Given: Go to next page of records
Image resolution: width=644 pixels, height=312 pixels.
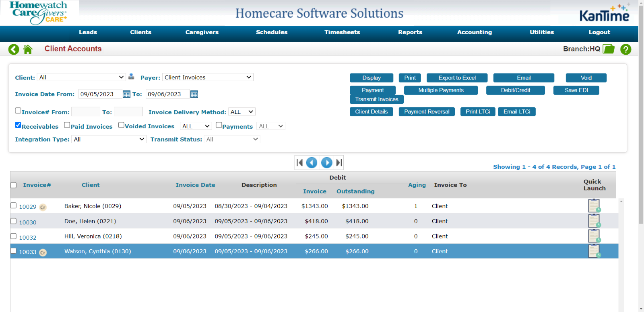Looking at the screenshot, I should [327, 162].
